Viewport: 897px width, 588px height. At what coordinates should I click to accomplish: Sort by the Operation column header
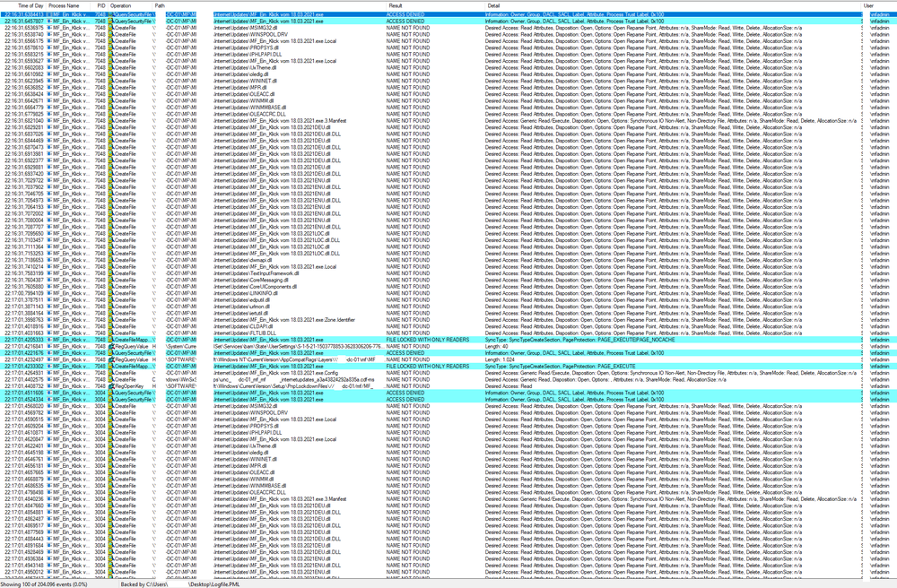click(120, 5)
